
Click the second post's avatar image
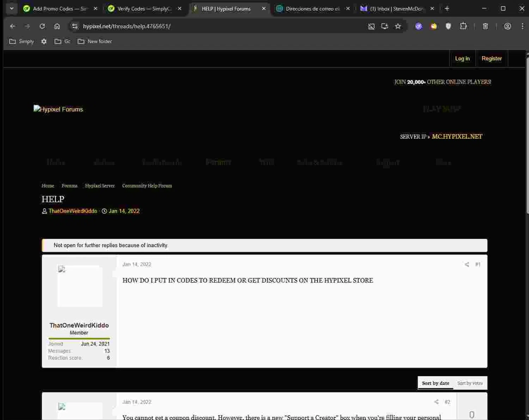click(x=80, y=411)
